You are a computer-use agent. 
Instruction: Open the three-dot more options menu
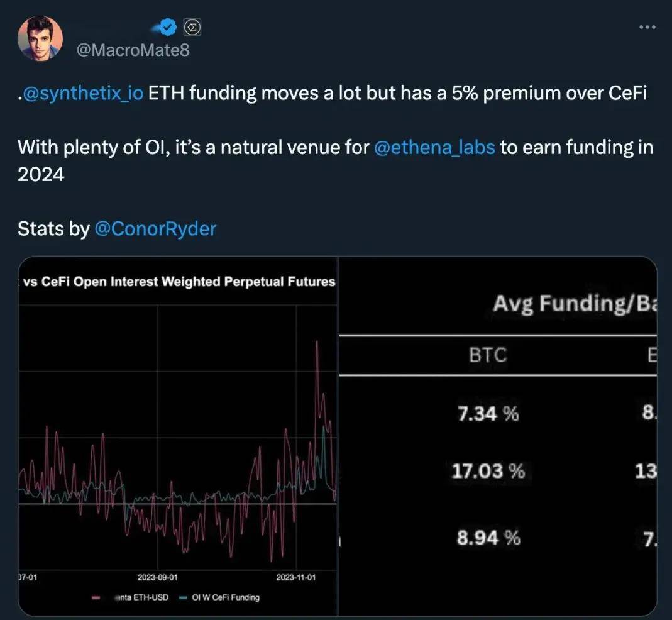[x=647, y=27]
